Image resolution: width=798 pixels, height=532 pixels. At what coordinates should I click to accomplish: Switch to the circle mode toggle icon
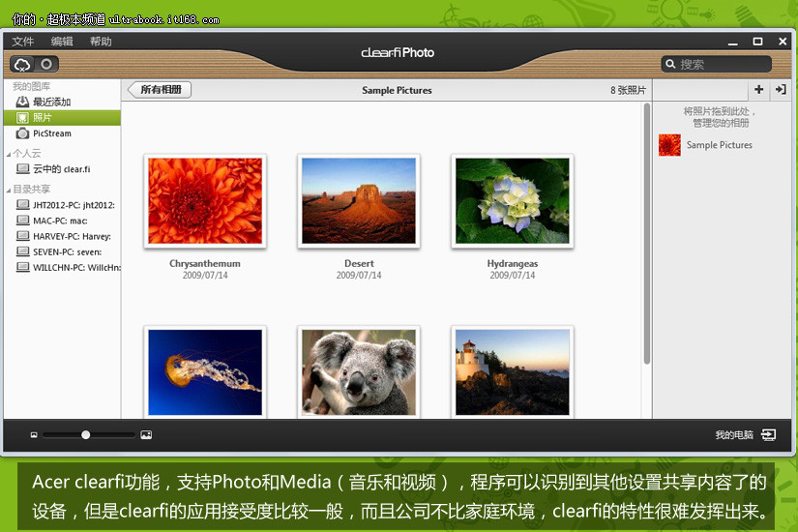[x=45, y=64]
